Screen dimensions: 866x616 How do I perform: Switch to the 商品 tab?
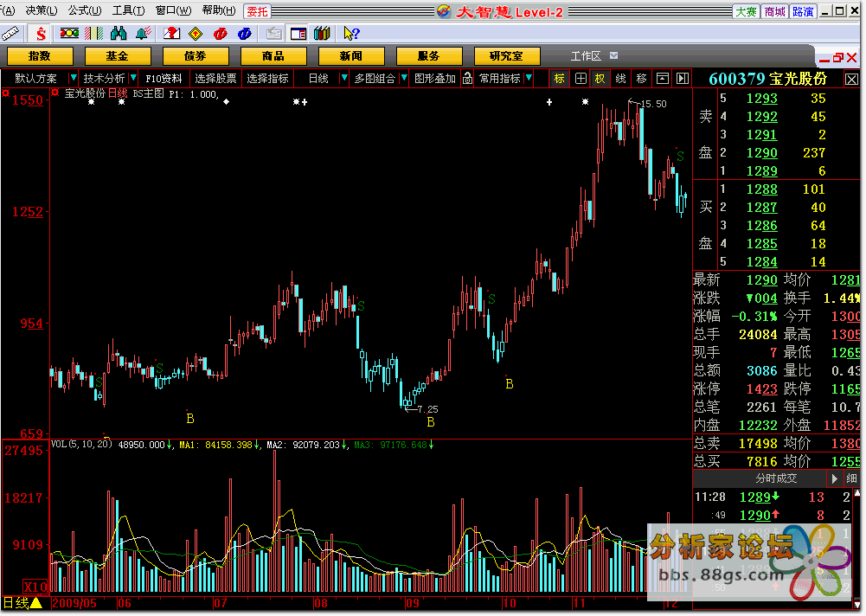coord(273,55)
